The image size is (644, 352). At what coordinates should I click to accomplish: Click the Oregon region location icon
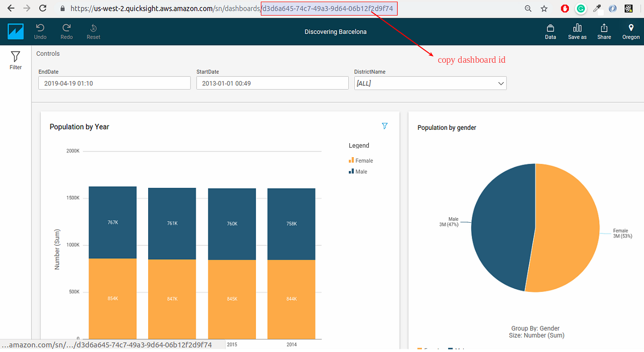pyautogui.click(x=631, y=30)
